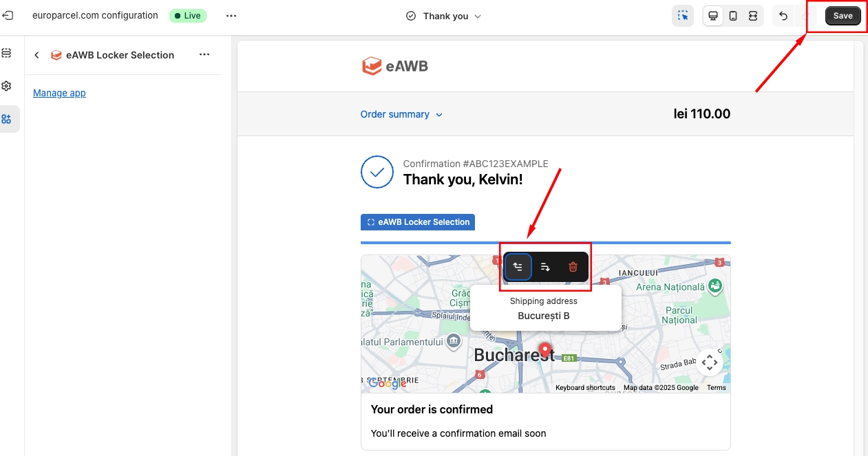
Task: Delete the block with trash icon
Action: click(x=573, y=267)
